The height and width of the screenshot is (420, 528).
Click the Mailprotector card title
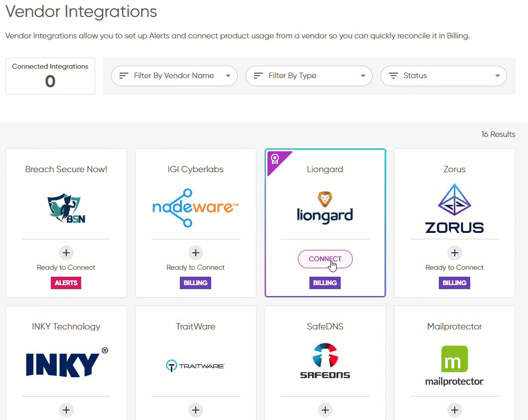tap(454, 326)
